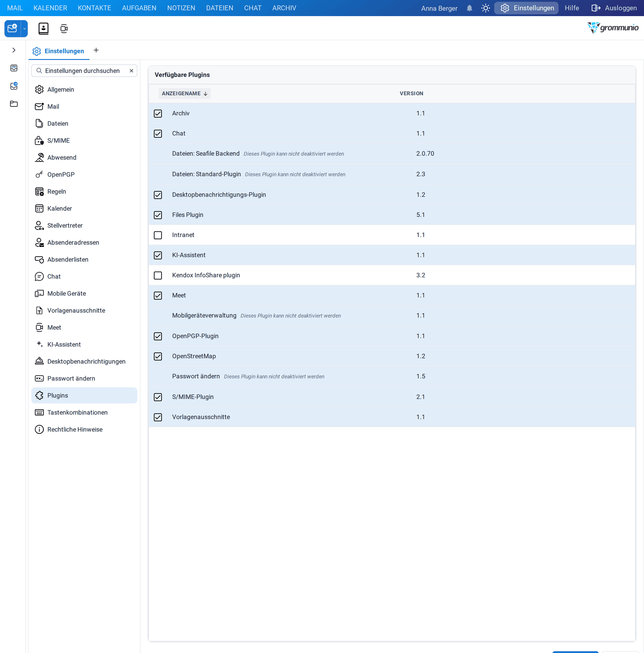Uncheck the Chat plugin checkbox
Image resolution: width=644 pixels, height=653 pixels.
(x=158, y=134)
